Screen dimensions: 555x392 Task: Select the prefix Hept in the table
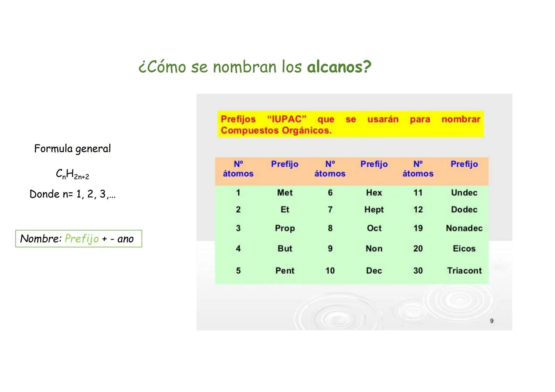tap(374, 209)
